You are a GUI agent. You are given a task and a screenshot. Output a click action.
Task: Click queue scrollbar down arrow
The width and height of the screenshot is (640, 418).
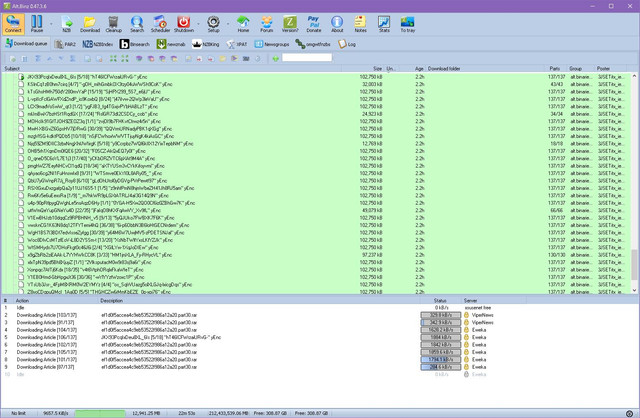634,290
